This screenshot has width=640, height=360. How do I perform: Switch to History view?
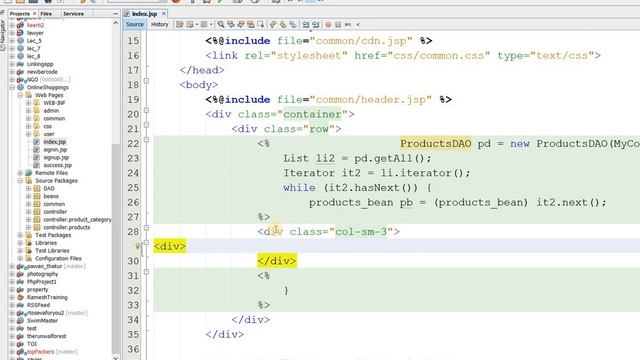point(160,24)
